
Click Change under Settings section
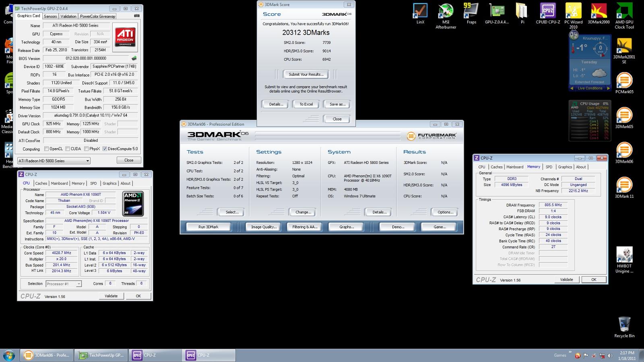[x=303, y=212]
